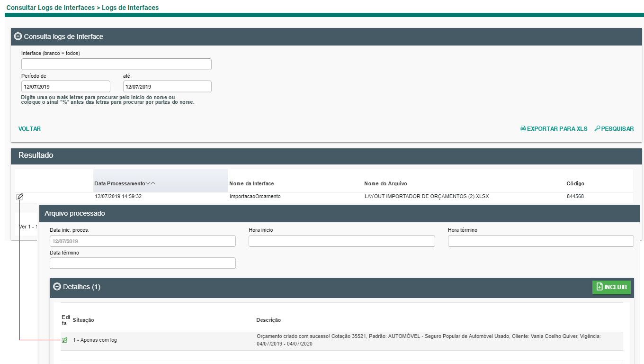Collapse the Detalhes (1) section

pyautogui.click(x=57, y=287)
